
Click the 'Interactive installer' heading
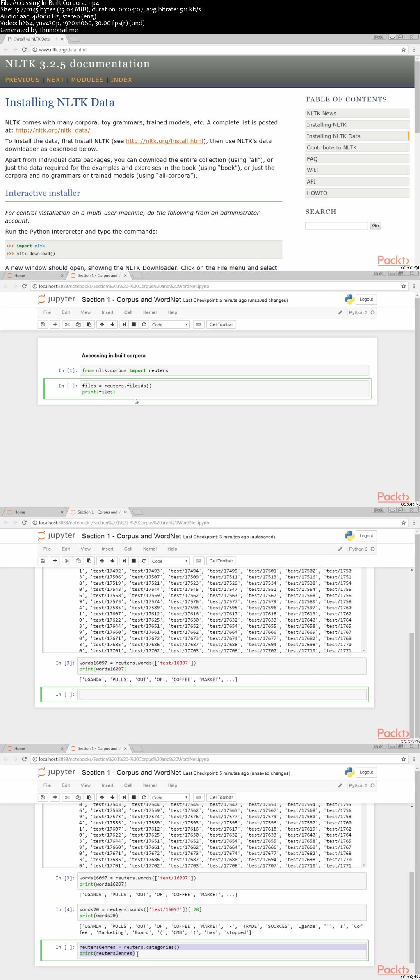pos(43,193)
